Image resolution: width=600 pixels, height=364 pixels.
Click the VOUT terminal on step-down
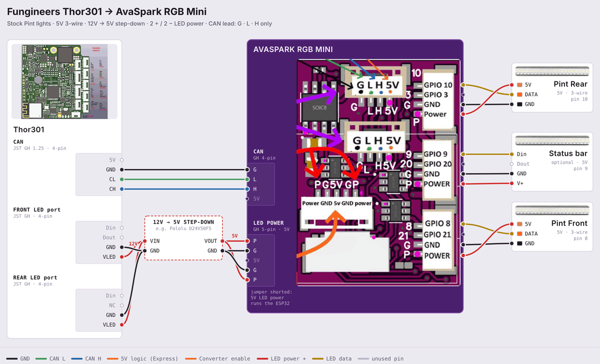[210, 241]
